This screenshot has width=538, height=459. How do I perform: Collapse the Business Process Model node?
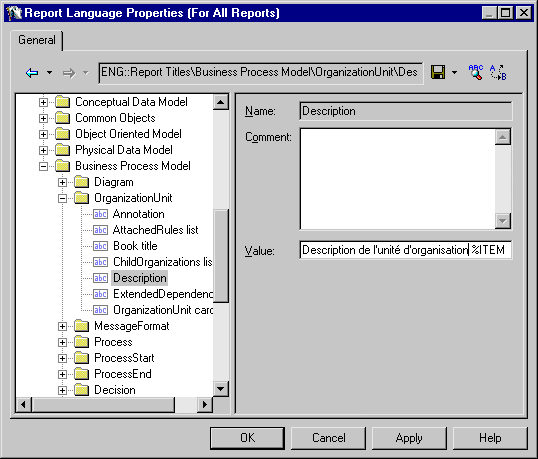[43, 166]
